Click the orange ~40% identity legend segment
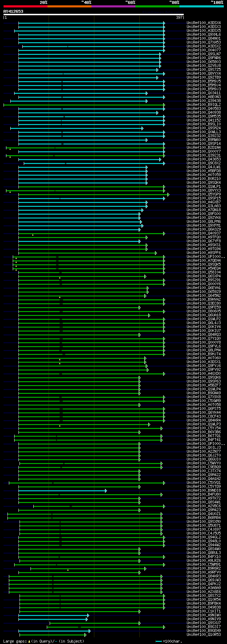 coord(69,6)
